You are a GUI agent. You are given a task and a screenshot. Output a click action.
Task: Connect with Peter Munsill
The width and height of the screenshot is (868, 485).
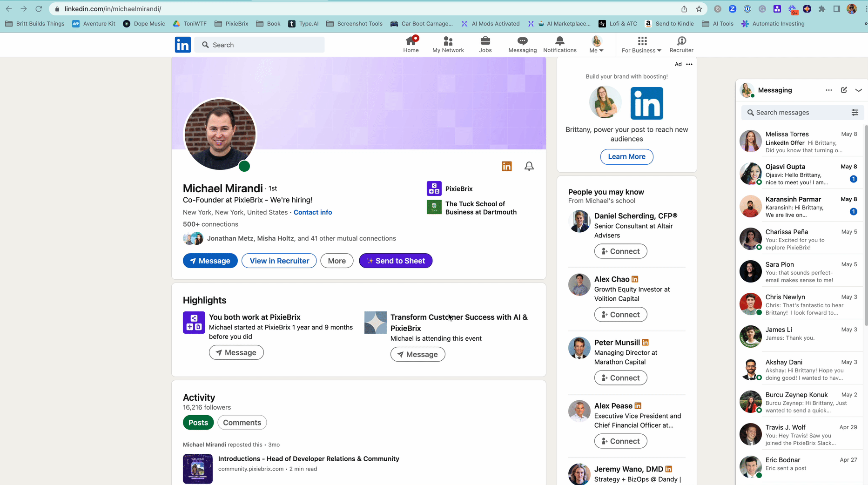point(620,378)
